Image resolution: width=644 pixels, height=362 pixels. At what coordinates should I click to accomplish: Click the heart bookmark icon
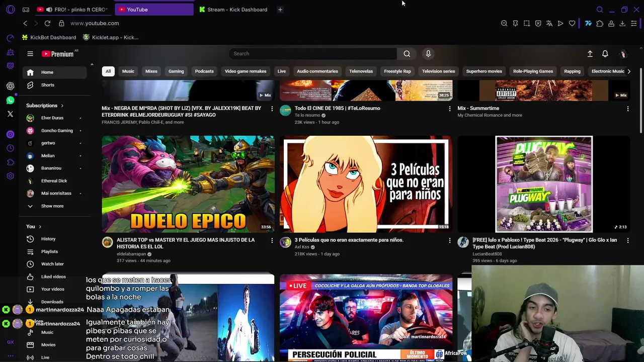pos(572,24)
